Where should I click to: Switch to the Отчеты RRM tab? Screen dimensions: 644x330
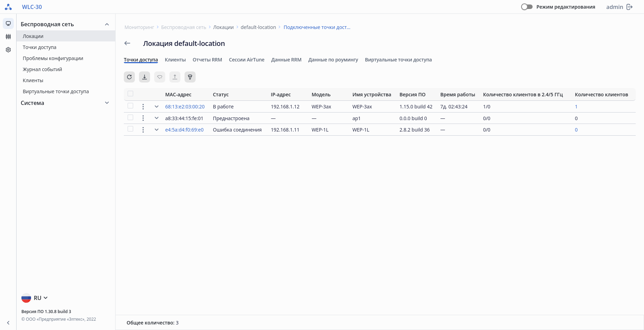coord(207,60)
